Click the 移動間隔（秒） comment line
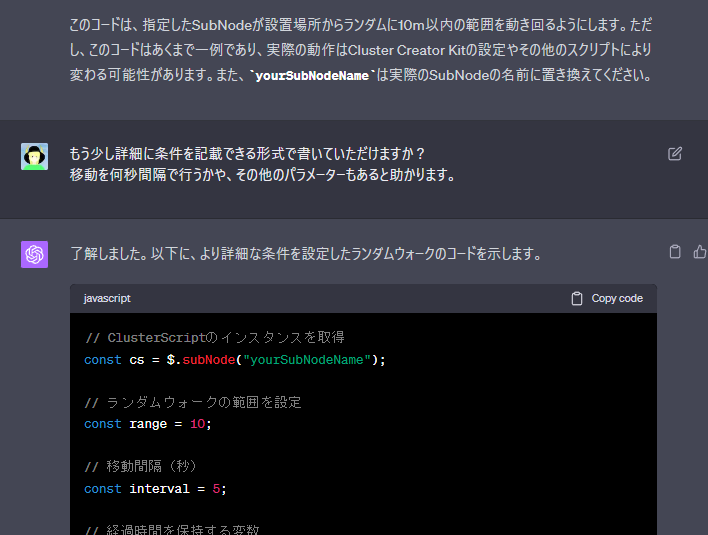The width and height of the screenshot is (708, 535). coord(141,466)
